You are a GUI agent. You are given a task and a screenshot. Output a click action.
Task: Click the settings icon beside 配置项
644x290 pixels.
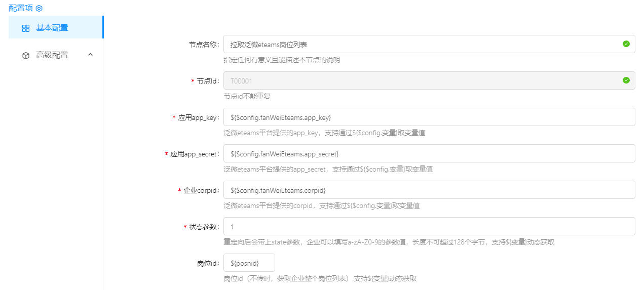[x=39, y=8]
